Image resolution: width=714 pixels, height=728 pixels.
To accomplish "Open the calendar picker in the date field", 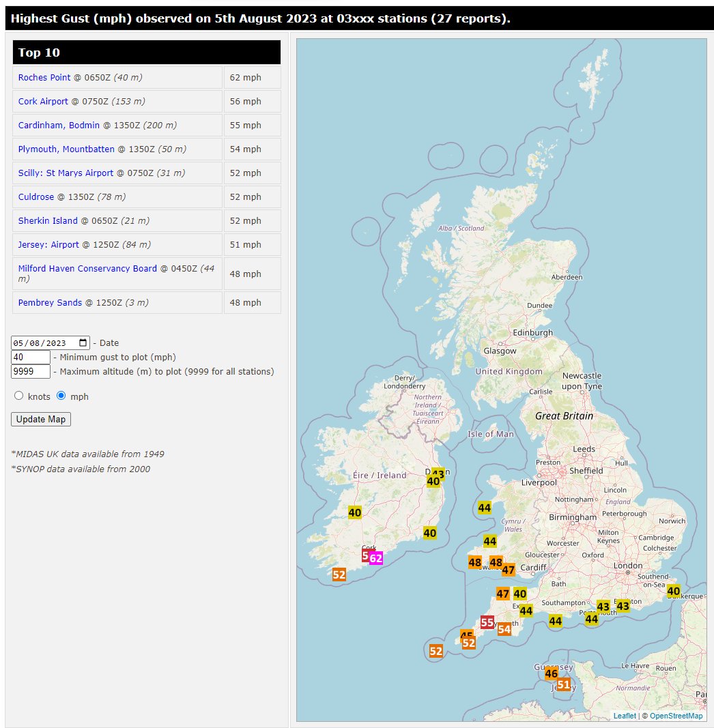I will coord(83,343).
